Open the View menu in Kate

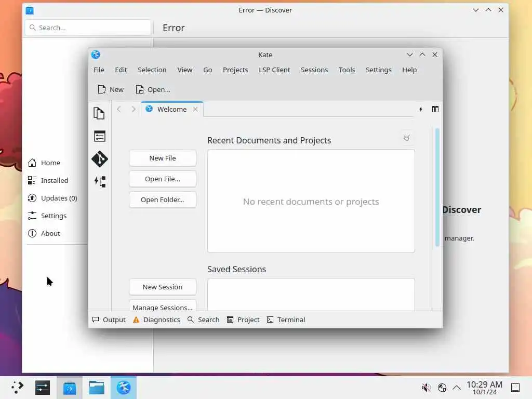click(185, 70)
